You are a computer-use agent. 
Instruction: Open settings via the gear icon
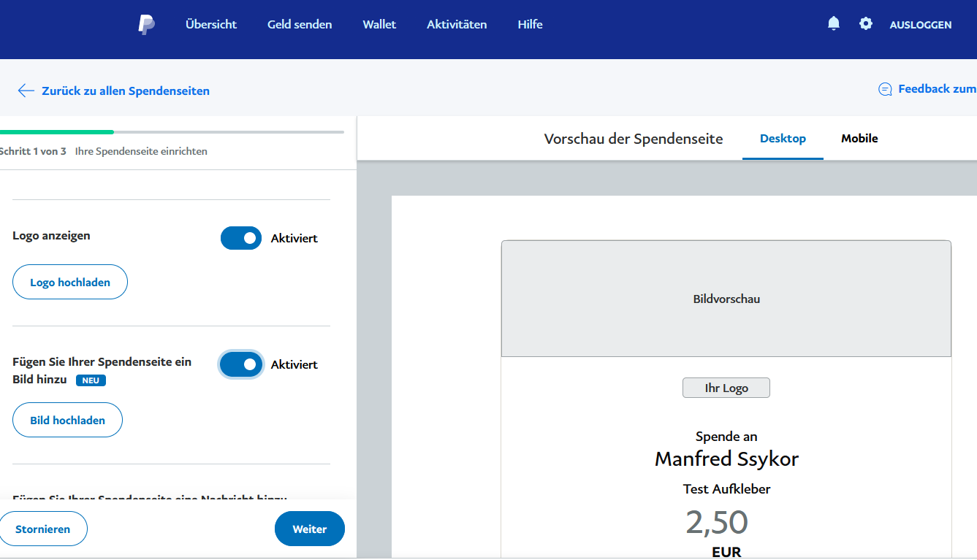point(866,24)
